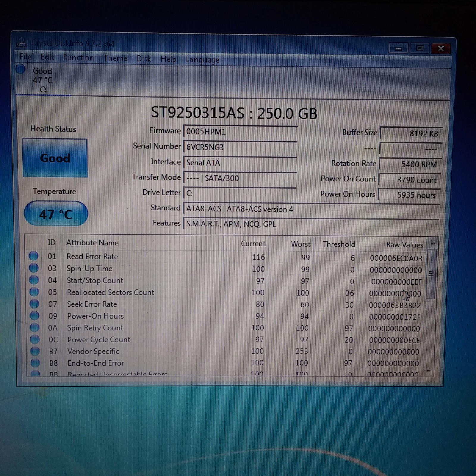Click the Transfer Mode field SATA/300
The image size is (476, 476).
[240, 178]
